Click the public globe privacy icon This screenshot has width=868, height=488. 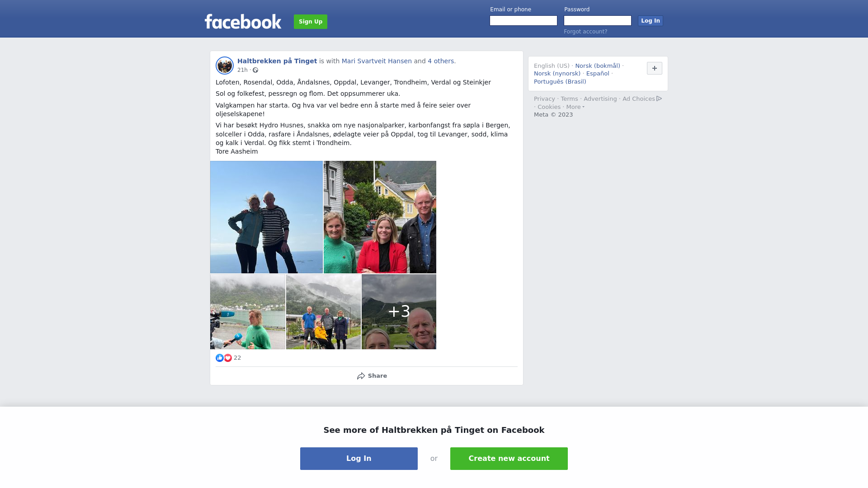(255, 70)
